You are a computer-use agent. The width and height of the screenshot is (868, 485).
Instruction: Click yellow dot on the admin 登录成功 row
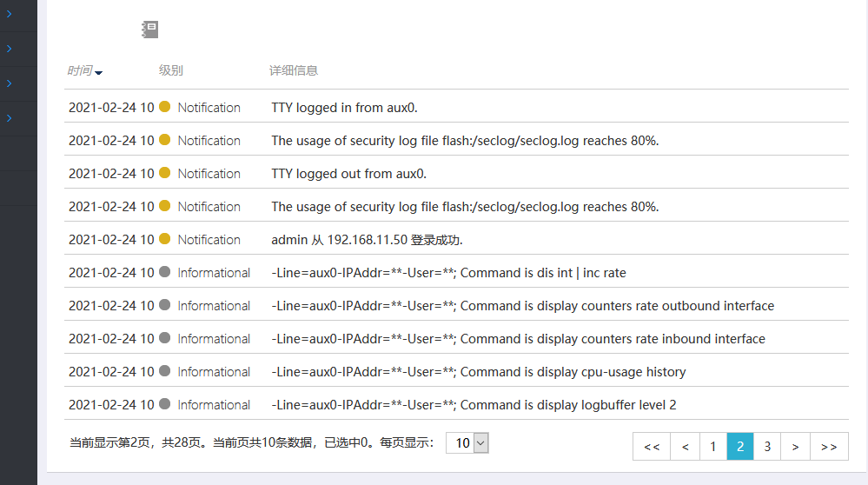(165, 240)
